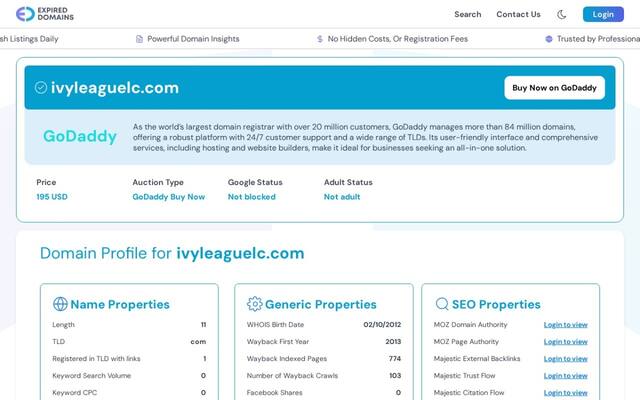Screen dimensions: 640x400
Task: Click Login to view for Majestic External Backlinks
Action: click(x=565, y=359)
